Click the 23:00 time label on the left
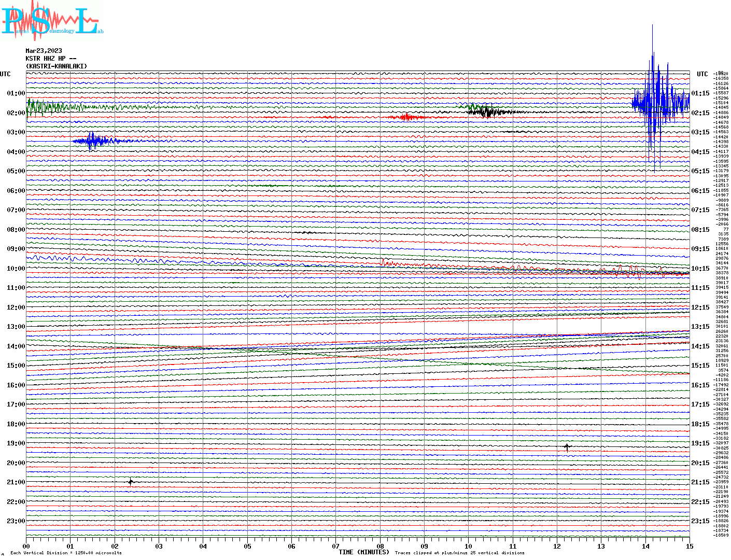This screenshot has width=731, height=560. (16, 521)
